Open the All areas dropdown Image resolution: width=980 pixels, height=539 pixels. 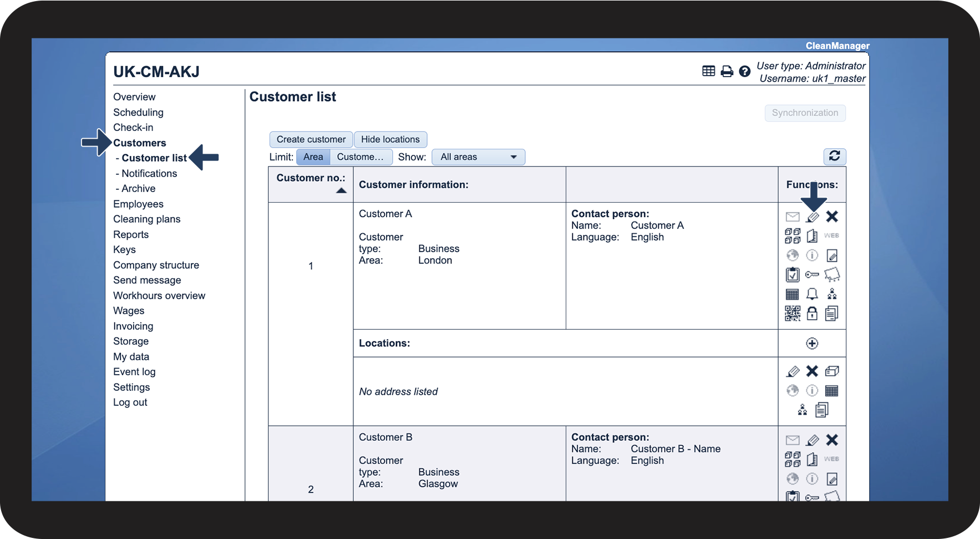pos(478,157)
